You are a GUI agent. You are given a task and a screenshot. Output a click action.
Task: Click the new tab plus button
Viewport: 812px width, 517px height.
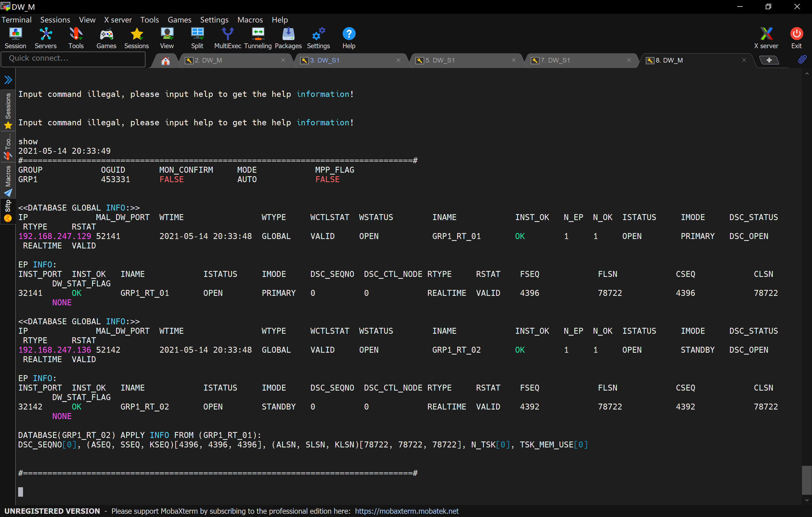tap(769, 60)
